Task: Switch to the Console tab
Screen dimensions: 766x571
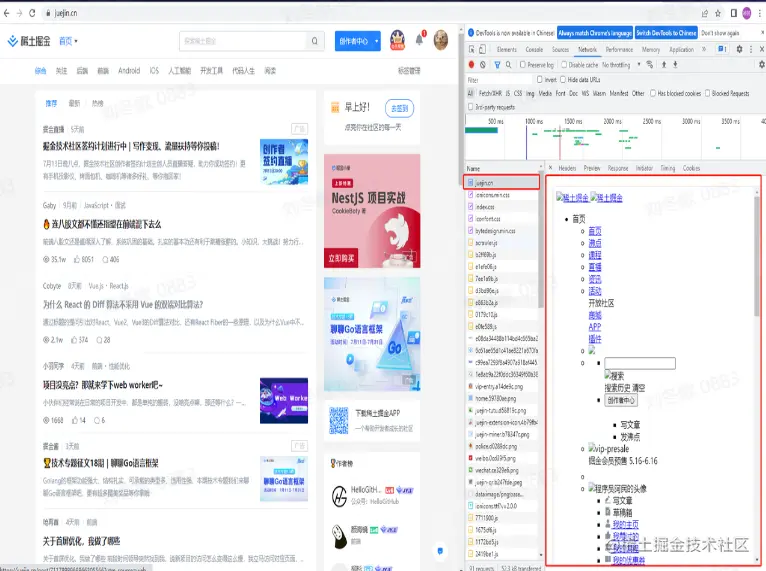Action: (x=534, y=49)
